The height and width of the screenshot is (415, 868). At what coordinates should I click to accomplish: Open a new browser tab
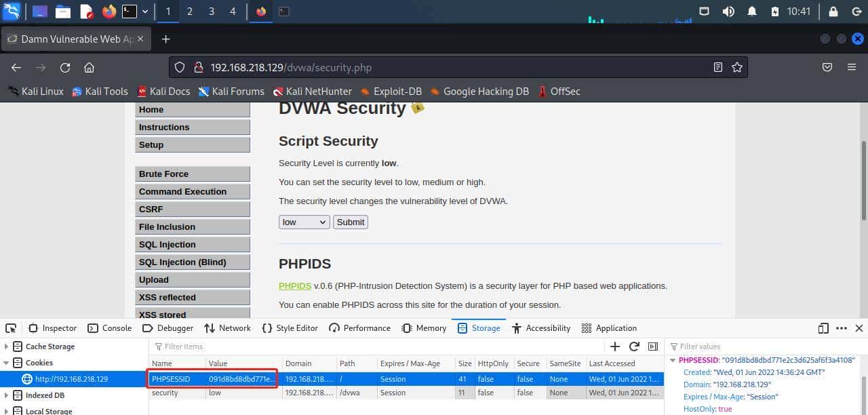pos(165,39)
